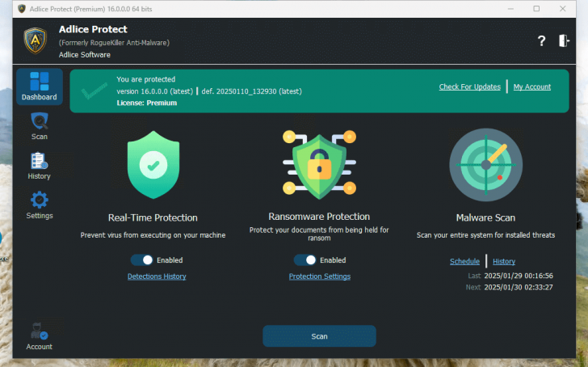
Task: Click the 'Malware Scan' heading
Action: (485, 217)
